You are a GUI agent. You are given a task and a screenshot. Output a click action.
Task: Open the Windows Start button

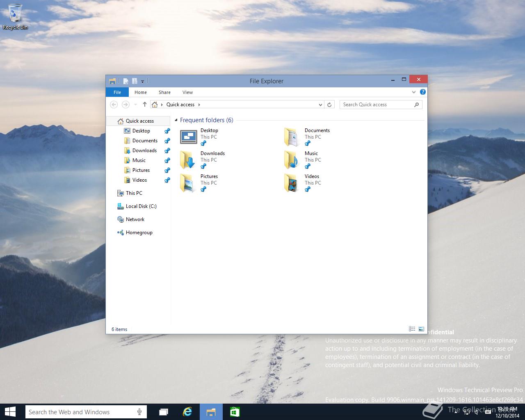pos(10,412)
